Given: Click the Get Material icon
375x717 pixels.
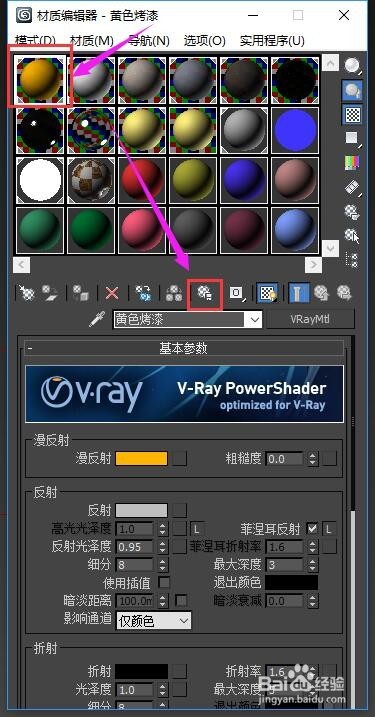Looking at the screenshot, I should click(26, 293).
